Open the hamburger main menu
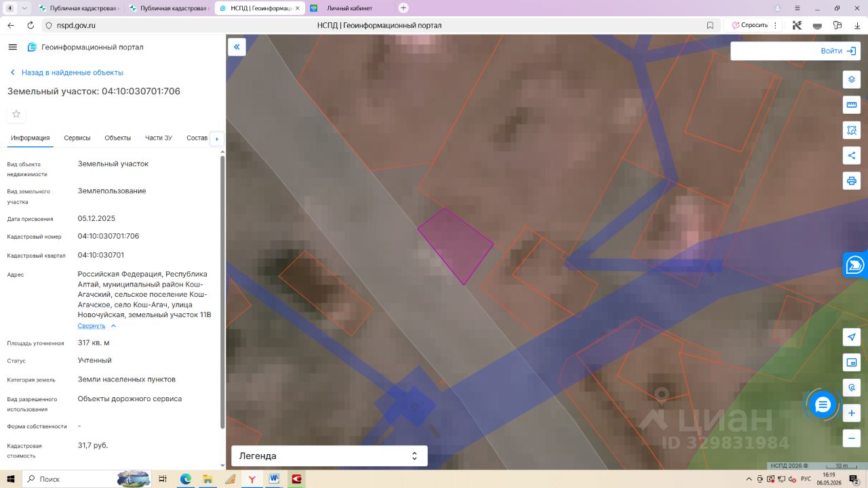 [12, 47]
